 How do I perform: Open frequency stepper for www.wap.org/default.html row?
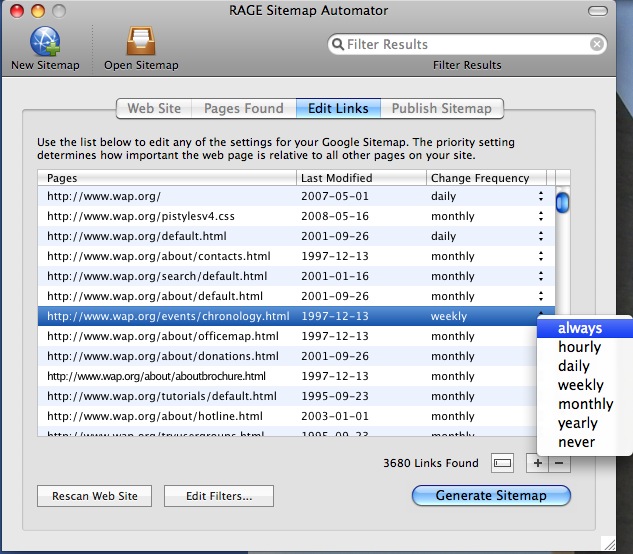pos(541,236)
